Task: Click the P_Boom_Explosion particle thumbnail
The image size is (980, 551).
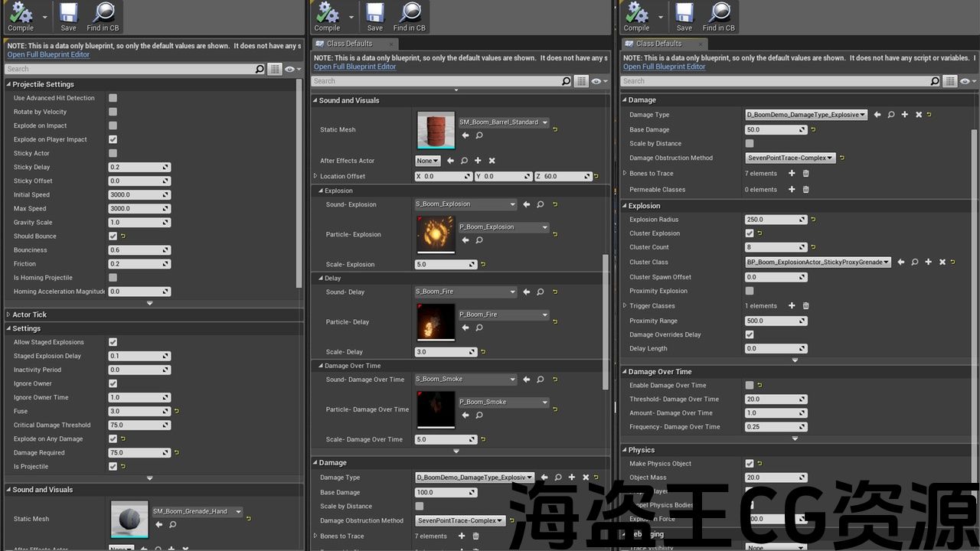Action: point(436,234)
